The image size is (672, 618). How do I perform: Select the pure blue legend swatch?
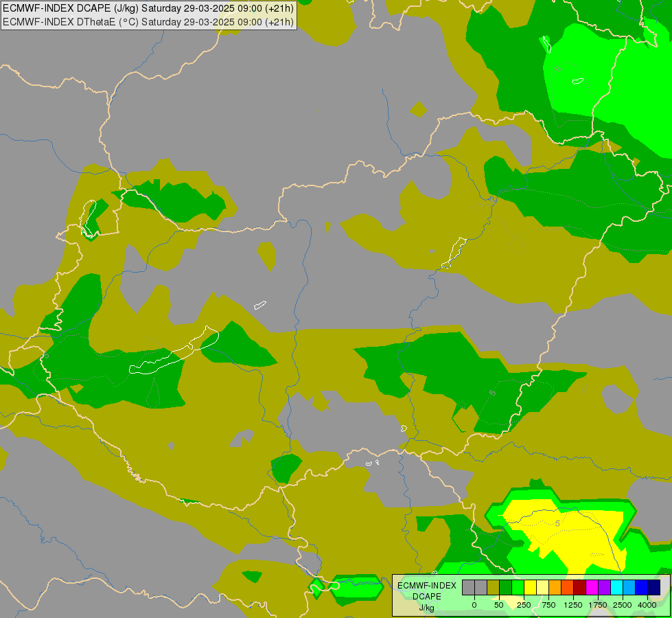[642, 587]
